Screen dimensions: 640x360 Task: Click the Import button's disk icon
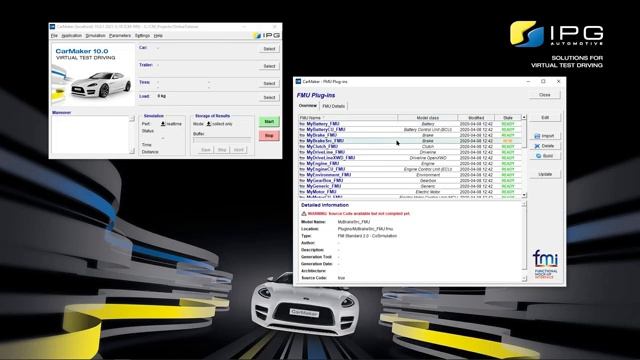tap(537, 136)
